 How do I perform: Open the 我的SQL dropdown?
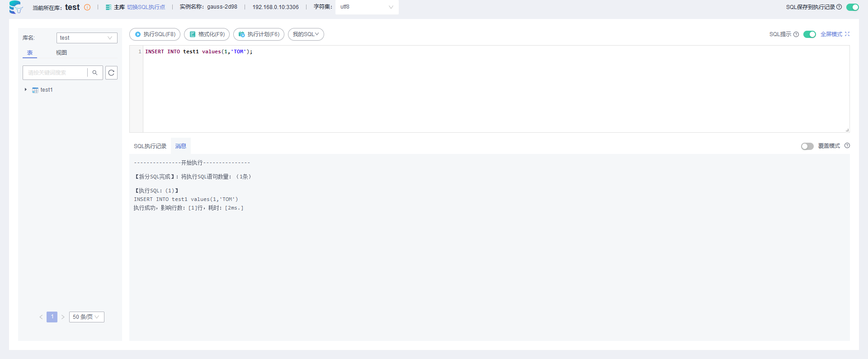tap(306, 34)
